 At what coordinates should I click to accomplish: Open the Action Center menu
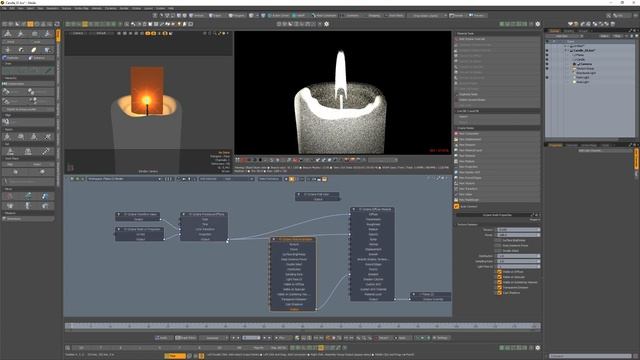click(x=279, y=16)
